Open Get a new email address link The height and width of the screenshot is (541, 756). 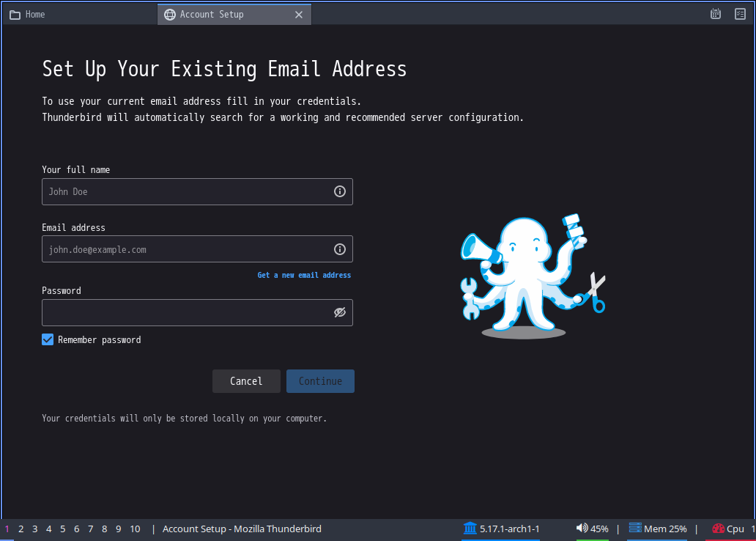(304, 275)
